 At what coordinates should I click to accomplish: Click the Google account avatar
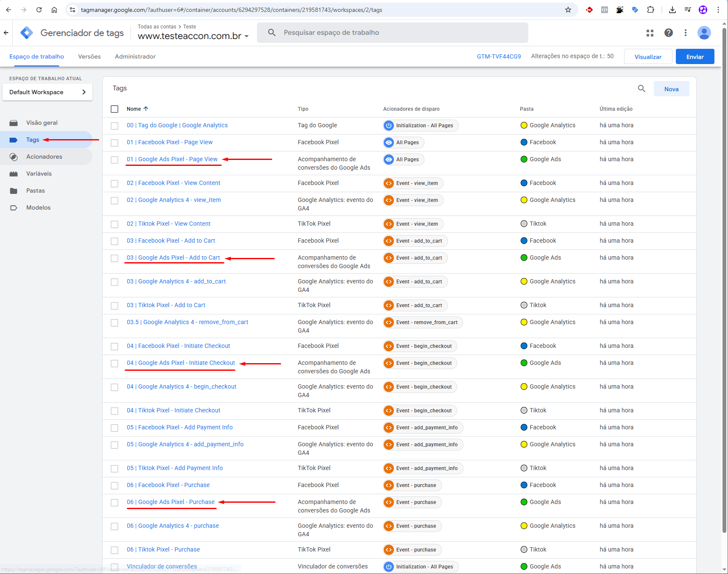coord(704,33)
